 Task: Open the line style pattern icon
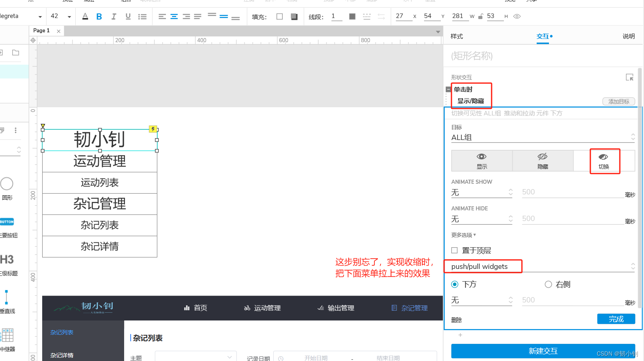click(367, 16)
